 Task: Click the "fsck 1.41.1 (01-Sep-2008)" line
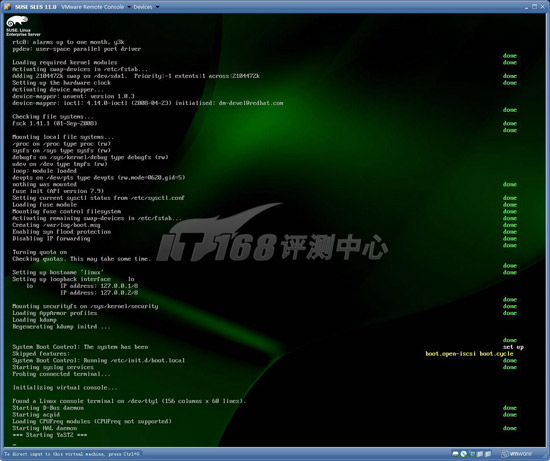(x=55, y=123)
